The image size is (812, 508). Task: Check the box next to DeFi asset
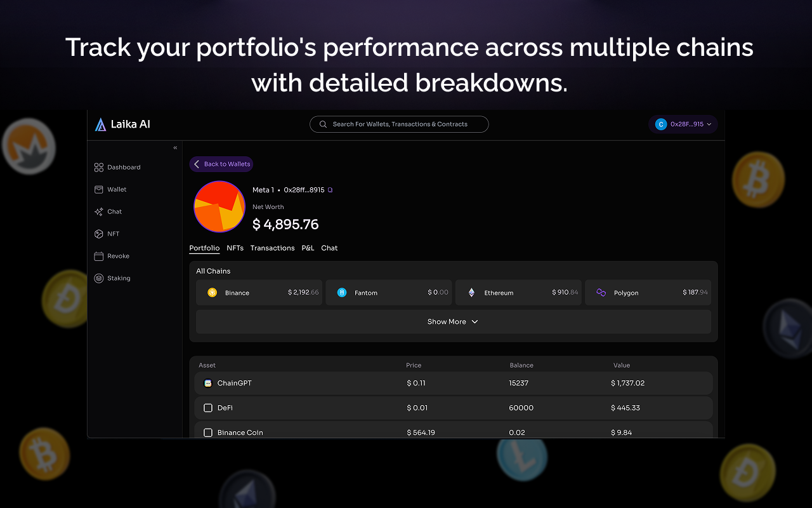pos(208,408)
